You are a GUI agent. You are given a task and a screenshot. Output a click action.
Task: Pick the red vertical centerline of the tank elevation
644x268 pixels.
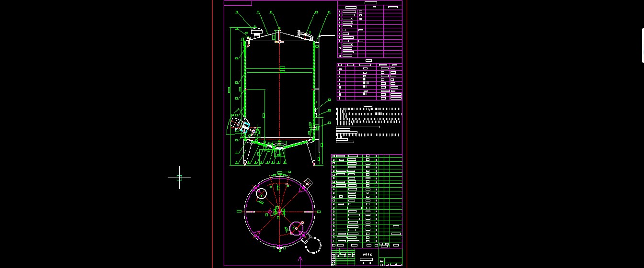279,91
